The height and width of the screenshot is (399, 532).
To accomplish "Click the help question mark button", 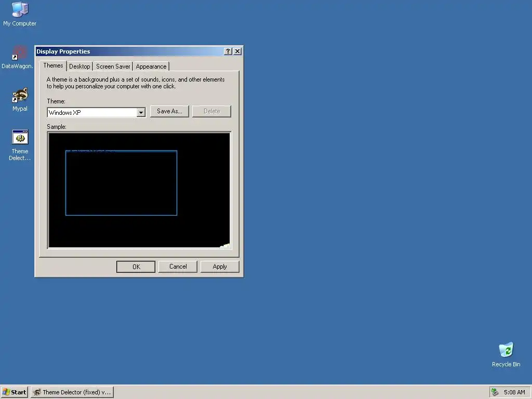I will tap(228, 51).
